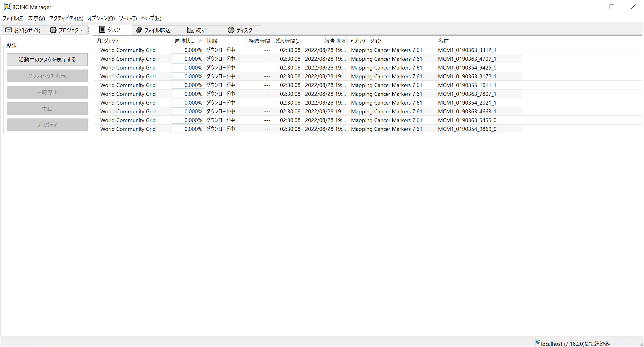Open the ファイル menu
The image size is (644, 347).
point(13,18)
